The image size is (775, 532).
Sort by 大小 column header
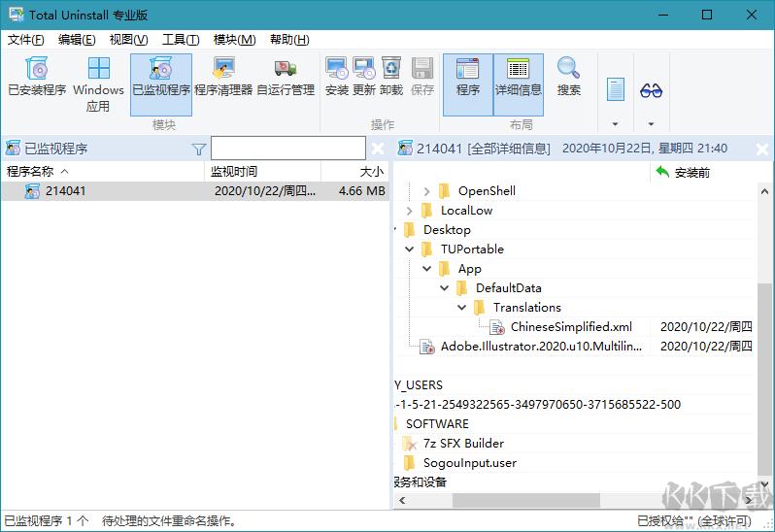coord(354,172)
